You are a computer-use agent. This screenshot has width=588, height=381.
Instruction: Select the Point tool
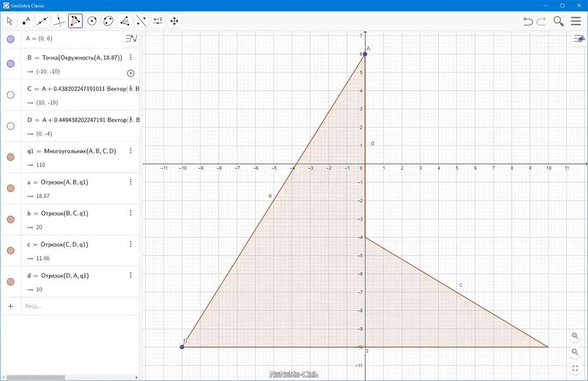coord(26,21)
